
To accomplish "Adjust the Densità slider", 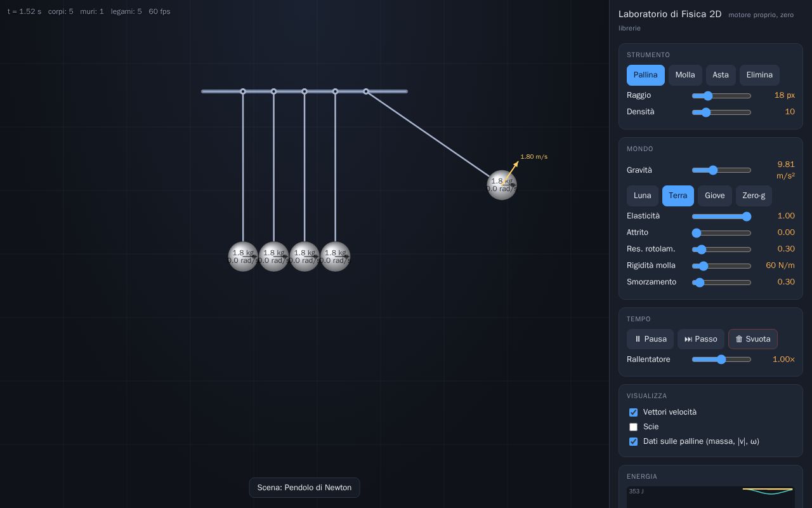I will click(x=721, y=112).
